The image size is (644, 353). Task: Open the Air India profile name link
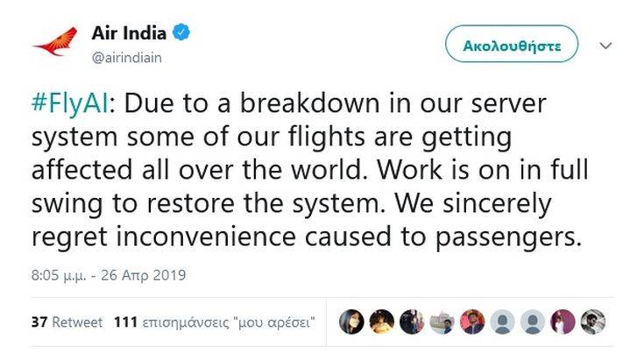[131, 33]
